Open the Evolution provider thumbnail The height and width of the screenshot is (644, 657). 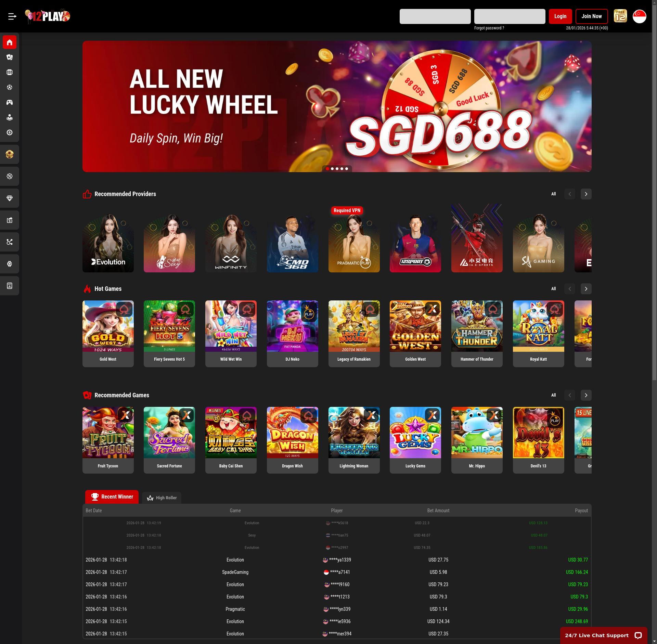coord(108,243)
